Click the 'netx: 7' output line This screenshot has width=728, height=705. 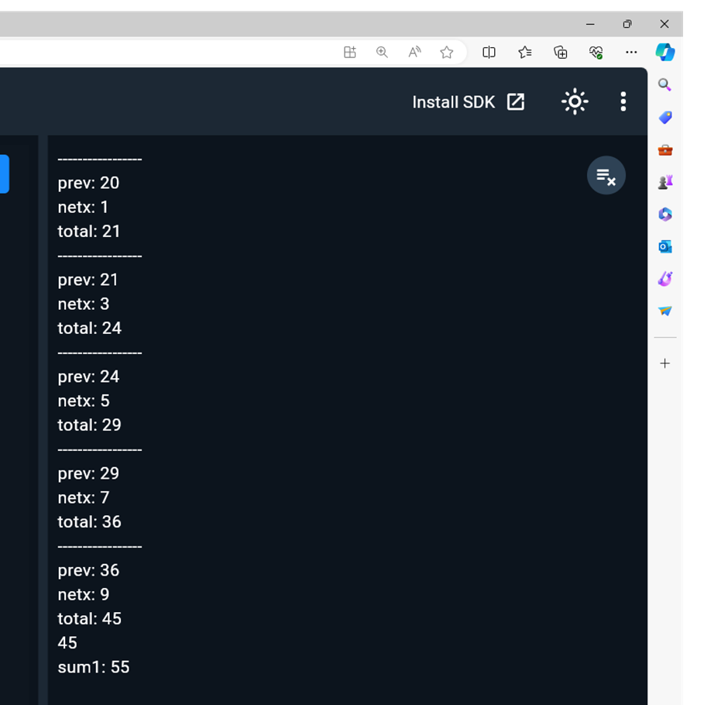(83, 497)
